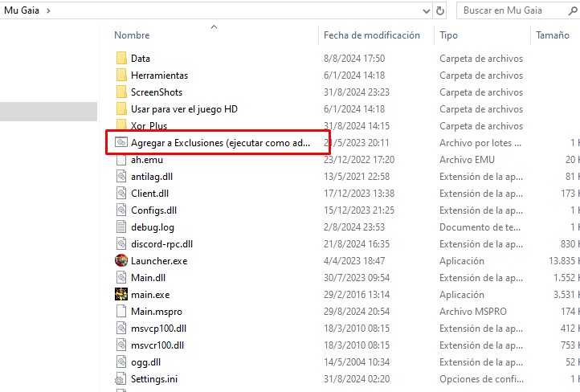The width and height of the screenshot is (580, 392).
Task: Click the discord-rpc.dll file icon
Action: point(121,244)
